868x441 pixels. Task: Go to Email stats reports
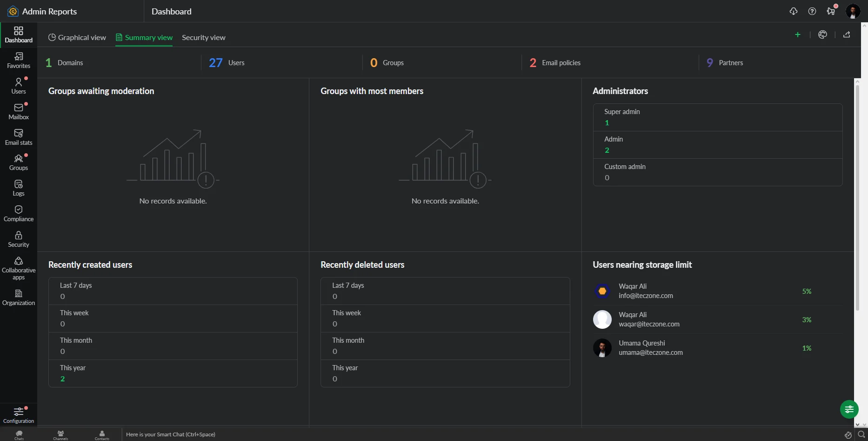tap(19, 137)
